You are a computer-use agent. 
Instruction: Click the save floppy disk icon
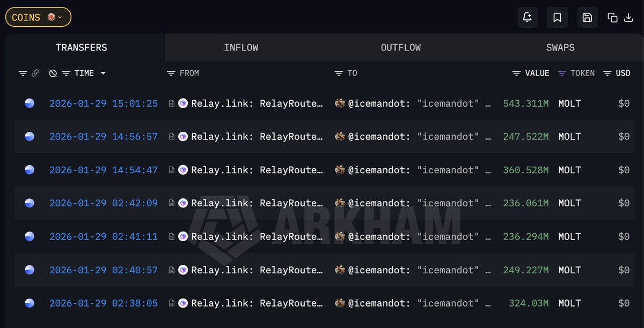tap(587, 18)
